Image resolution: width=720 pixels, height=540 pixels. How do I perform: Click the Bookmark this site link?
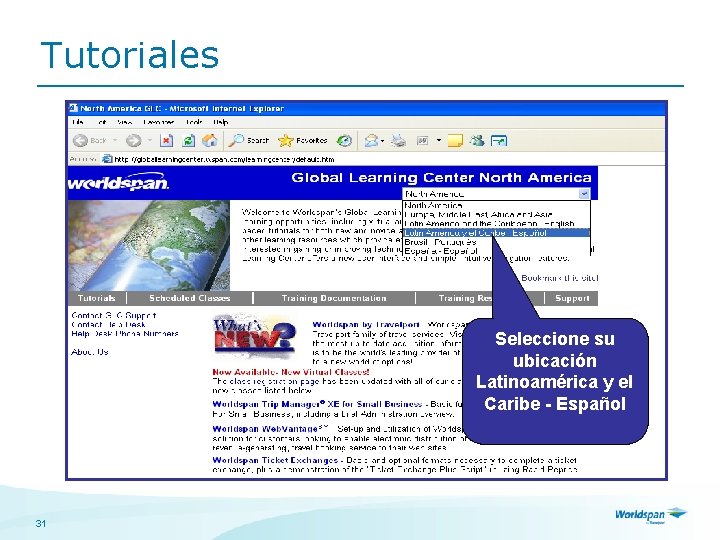[x=559, y=278]
